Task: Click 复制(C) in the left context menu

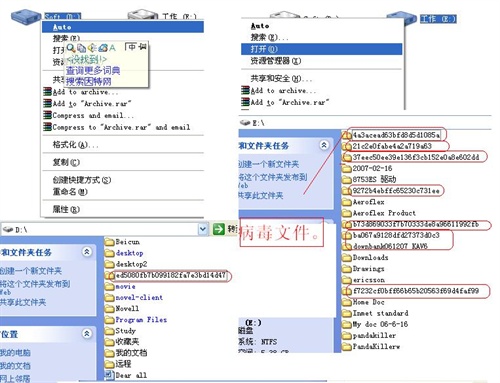Action: click(66, 162)
